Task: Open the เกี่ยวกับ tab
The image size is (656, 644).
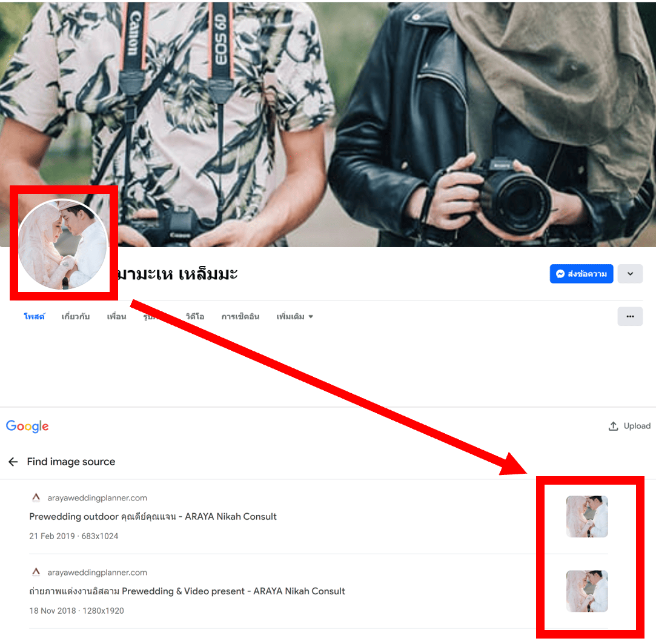Action: pyautogui.click(x=76, y=317)
